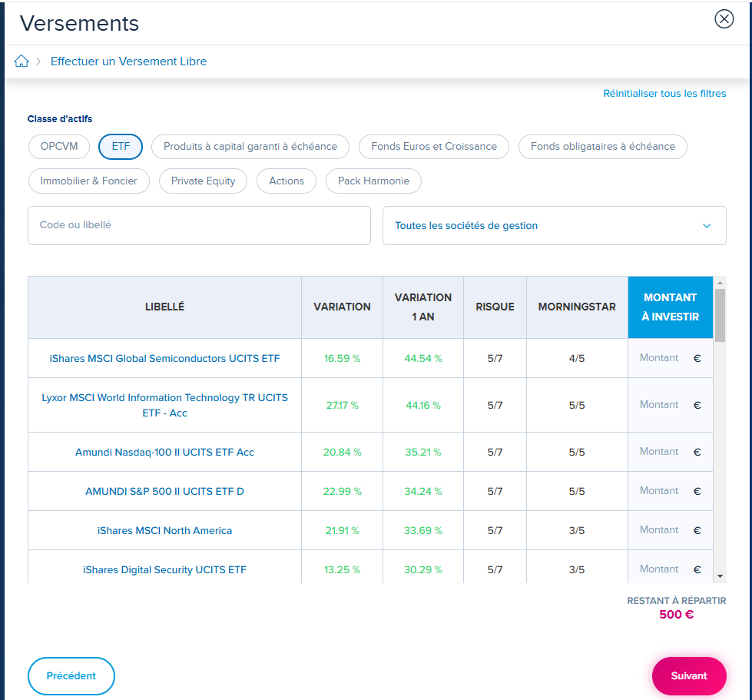The width and height of the screenshot is (752, 700).
Task: Click 34.24 % one-year variation value
Action: tap(423, 491)
